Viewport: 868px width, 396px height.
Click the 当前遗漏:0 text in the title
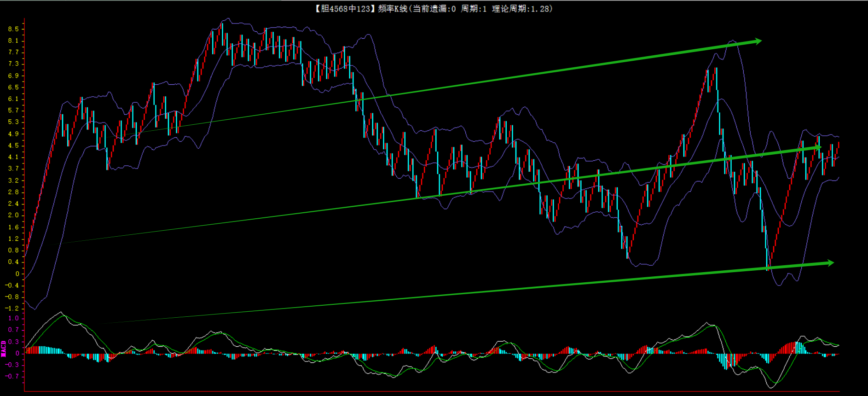click(x=434, y=9)
